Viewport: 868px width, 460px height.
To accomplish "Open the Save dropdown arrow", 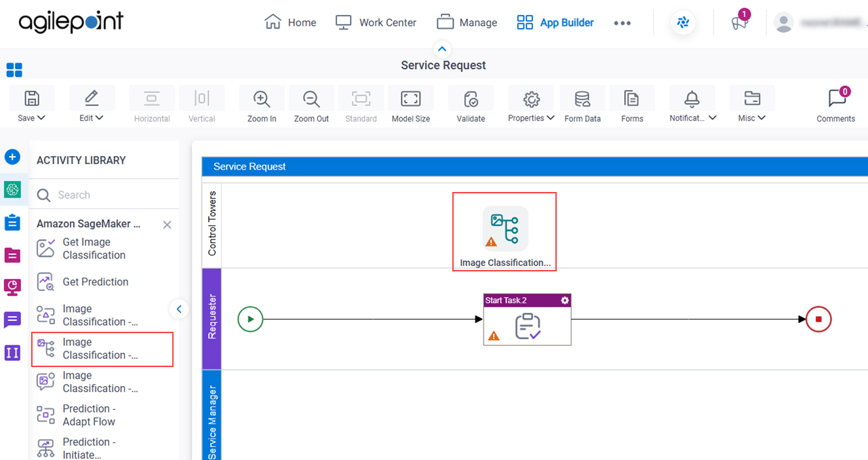I will pos(41,118).
